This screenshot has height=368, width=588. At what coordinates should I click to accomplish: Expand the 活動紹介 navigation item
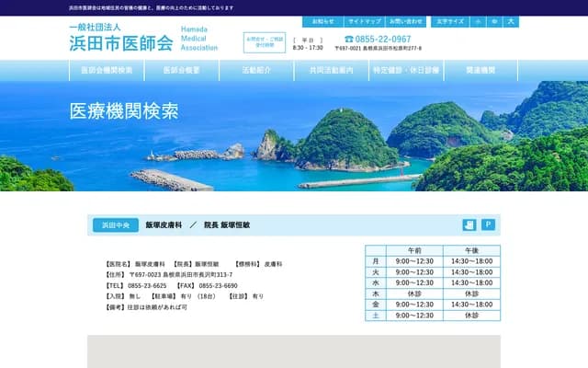256,71
